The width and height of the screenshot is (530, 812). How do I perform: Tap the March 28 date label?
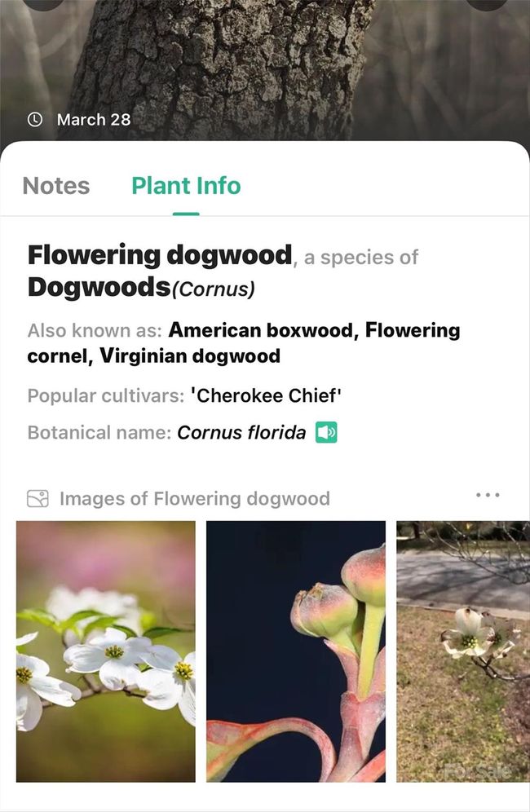(x=94, y=119)
